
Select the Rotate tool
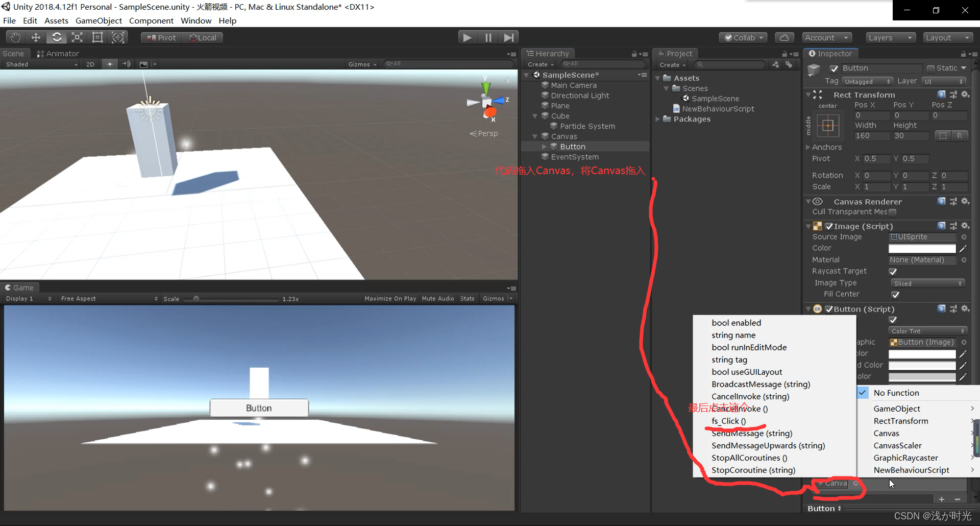[57, 37]
